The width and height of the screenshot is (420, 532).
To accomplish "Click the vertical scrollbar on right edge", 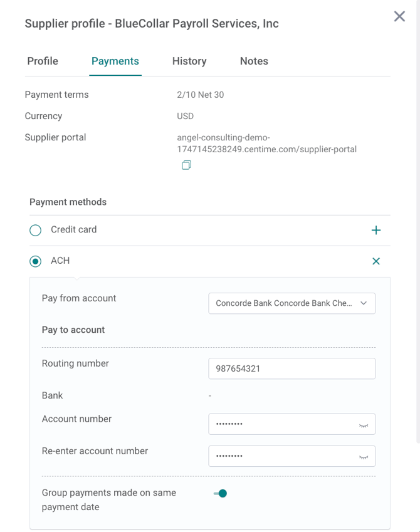I will (418, 221).
